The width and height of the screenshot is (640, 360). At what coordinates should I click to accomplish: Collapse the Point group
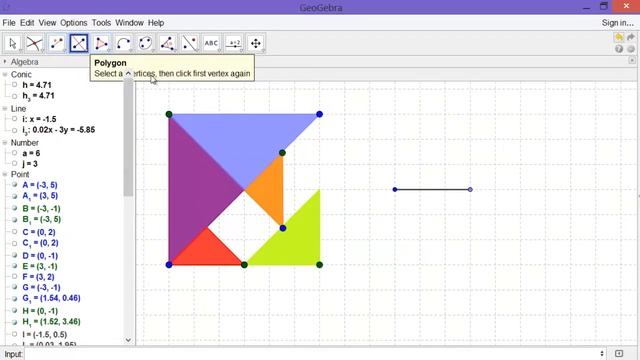(x=5, y=174)
